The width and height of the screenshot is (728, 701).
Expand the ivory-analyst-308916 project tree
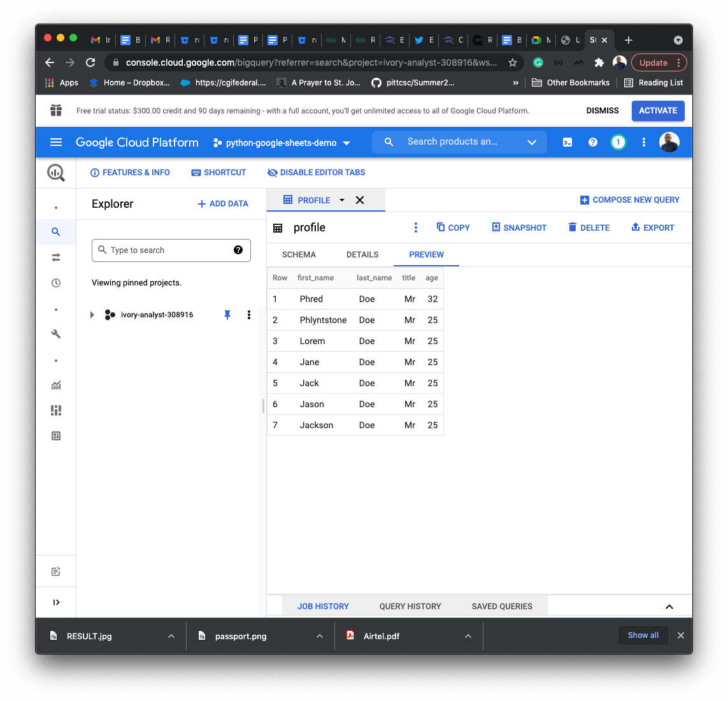coord(92,314)
